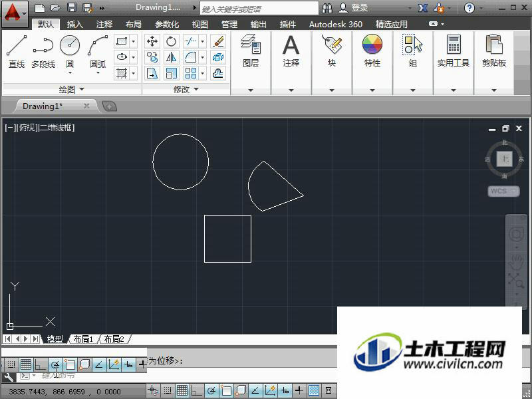Screen dimensions: 532x399
Task: Click the Move tool in the 修改 panel
Action: 152,41
